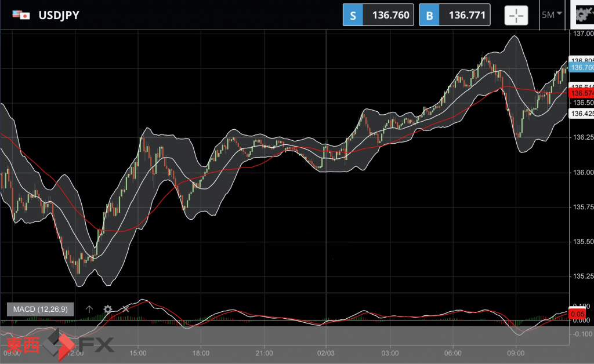
Task: Click the 137.00 price axis label
Action: [x=582, y=33]
